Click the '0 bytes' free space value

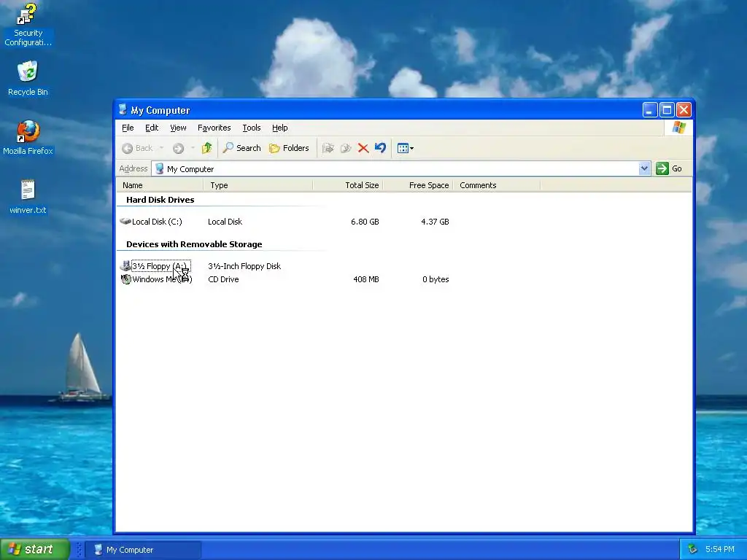[x=436, y=279]
